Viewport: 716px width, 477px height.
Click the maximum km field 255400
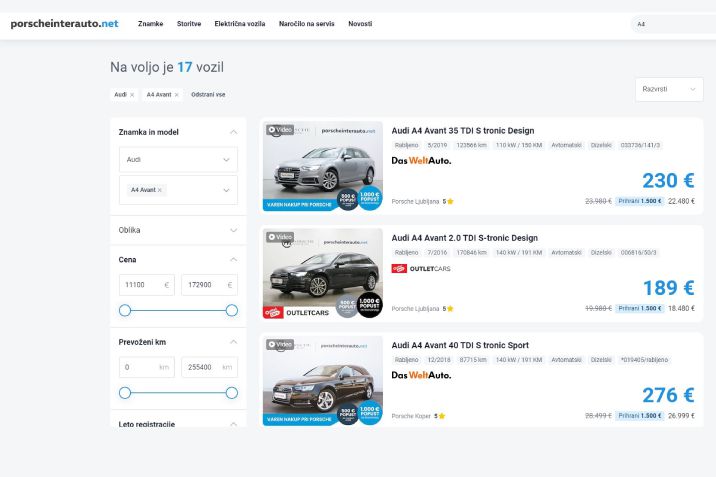coord(210,367)
